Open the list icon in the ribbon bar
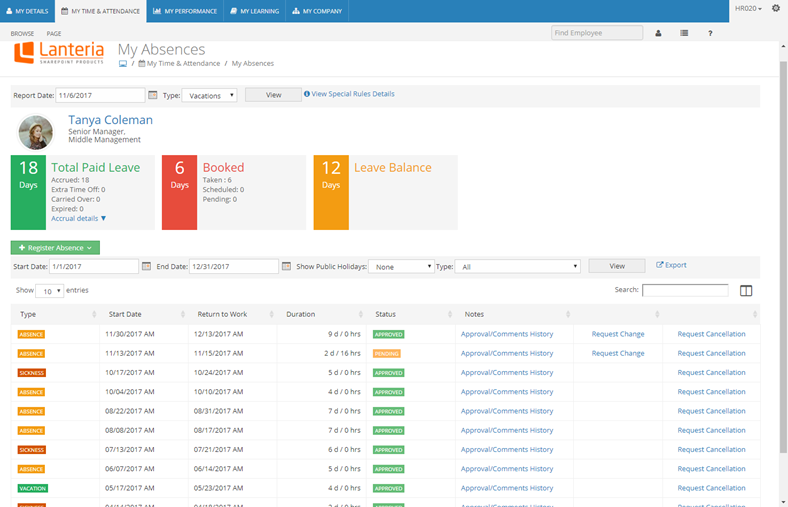 pyautogui.click(x=684, y=33)
